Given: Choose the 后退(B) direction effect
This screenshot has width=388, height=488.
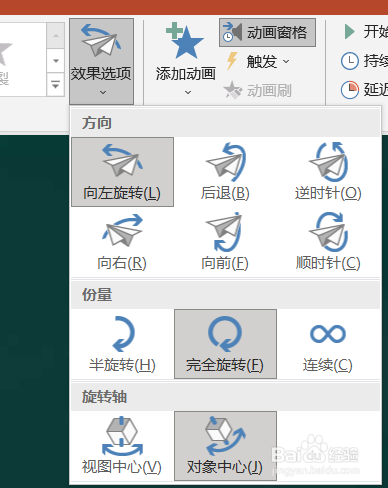Looking at the screenshot, I should click(x=225, y=172).
